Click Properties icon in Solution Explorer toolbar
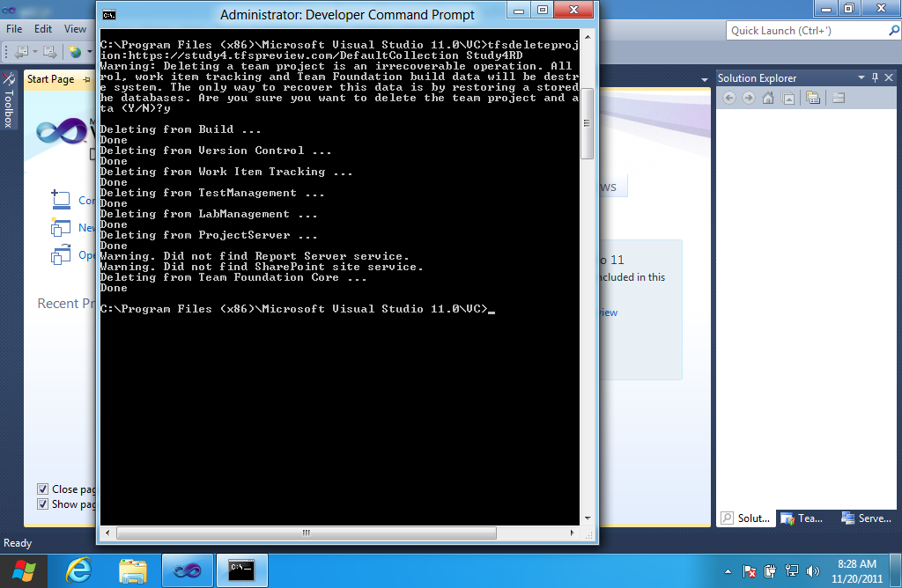The image size is (902, 588). pyautogui.click(x=839, y=98)
